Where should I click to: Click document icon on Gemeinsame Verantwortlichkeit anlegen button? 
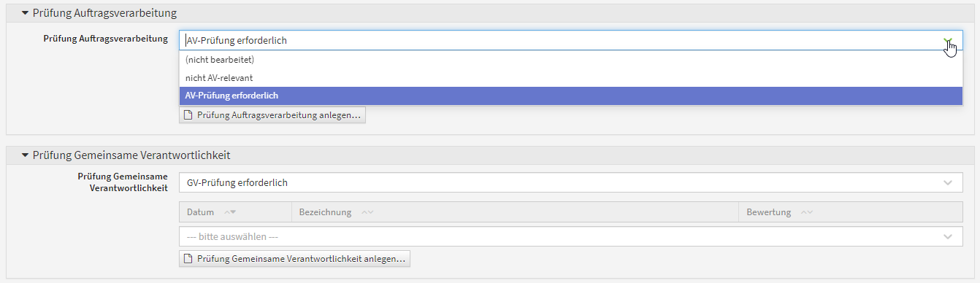188,258
